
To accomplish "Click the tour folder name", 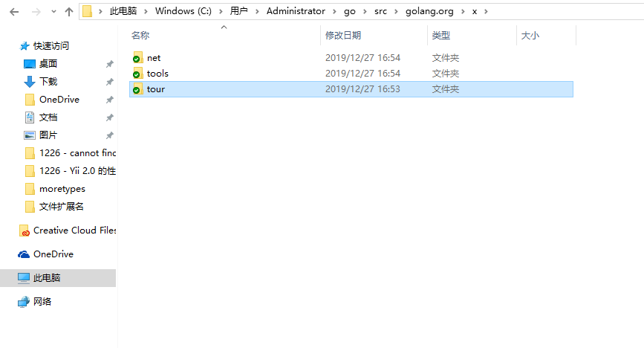I will [x=156, y=89].
